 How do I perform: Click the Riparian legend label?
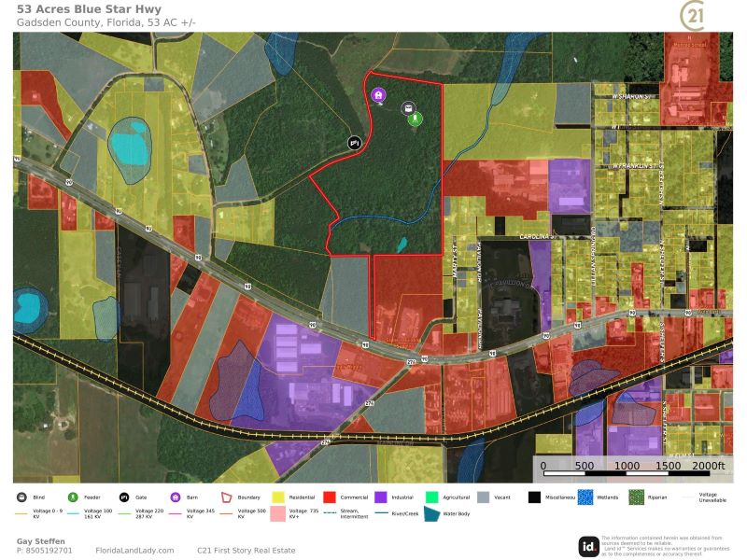coord(657,497)
